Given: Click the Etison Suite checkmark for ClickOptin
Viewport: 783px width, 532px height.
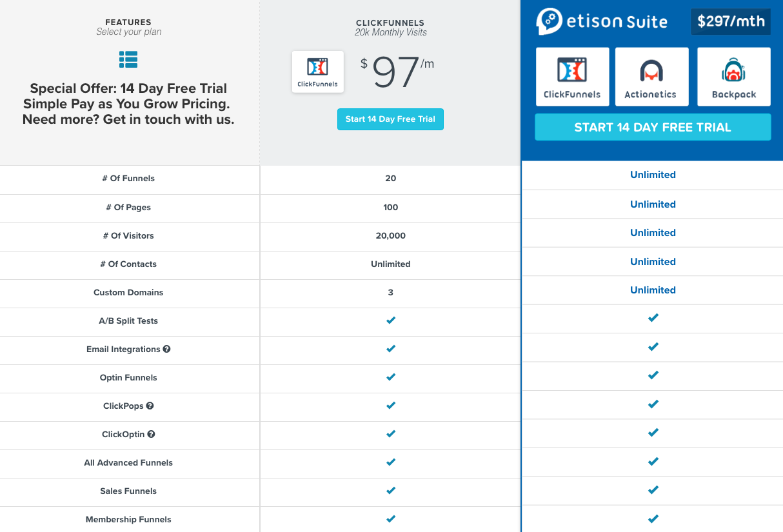Looking at the screenshot, I should pos(653,433).
